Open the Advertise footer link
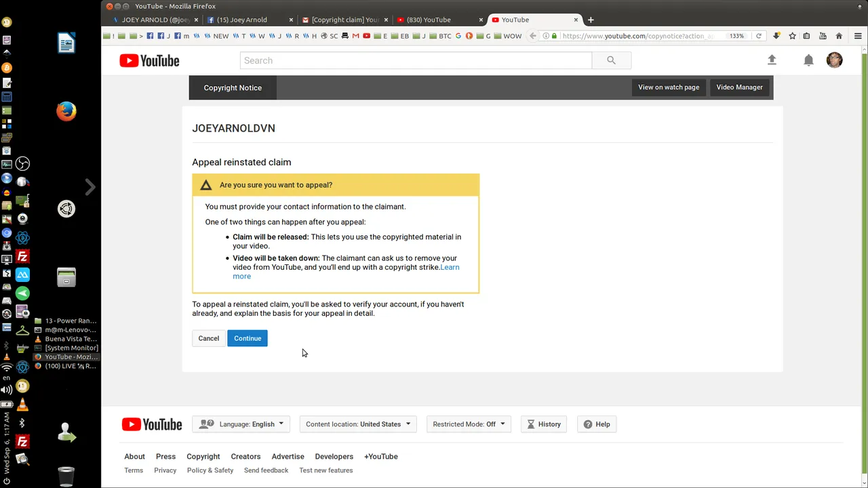This screenshot has height=488, width=868. click(288, 457)
